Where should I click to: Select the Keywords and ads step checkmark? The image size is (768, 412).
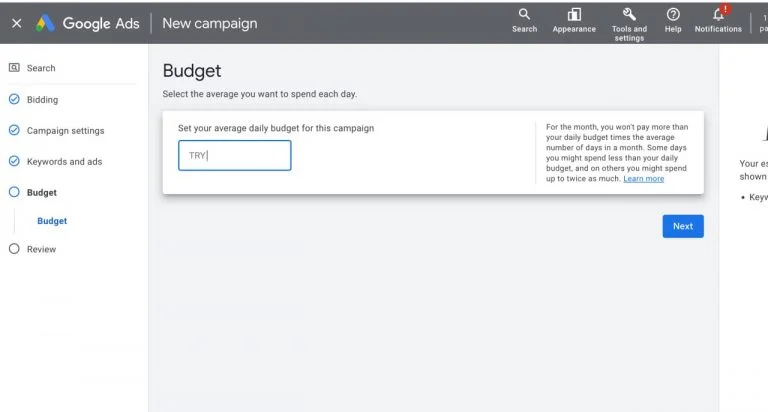pyautogui.click(x=14, y=161)
